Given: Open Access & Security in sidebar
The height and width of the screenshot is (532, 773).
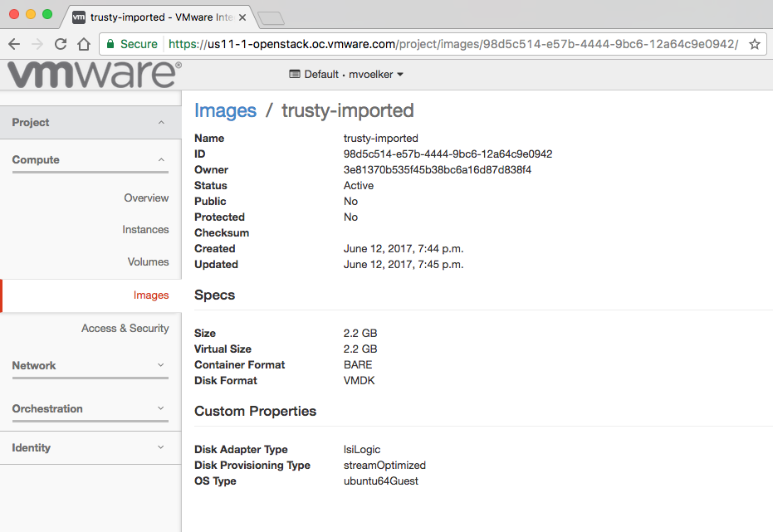Looking at the screenshot, I should click(125, 328).
